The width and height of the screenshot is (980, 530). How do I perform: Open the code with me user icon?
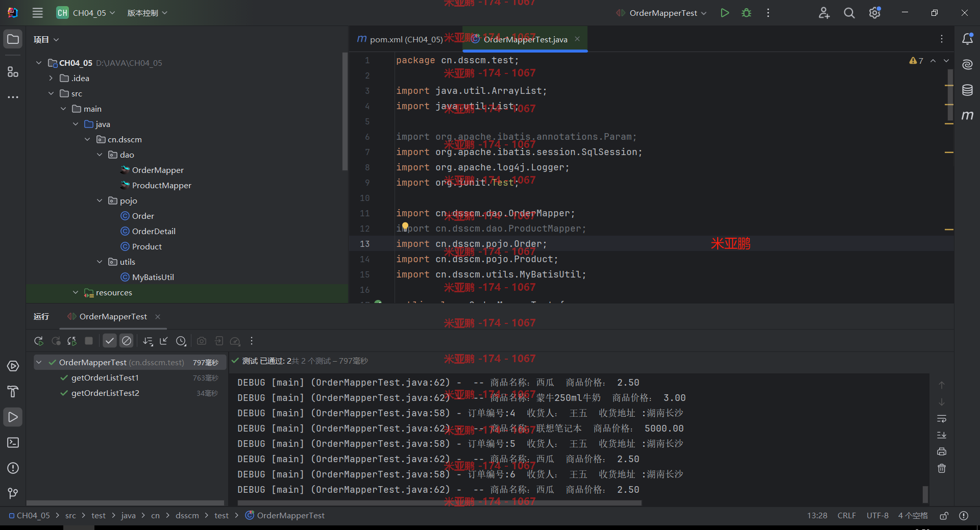[824, 13]
